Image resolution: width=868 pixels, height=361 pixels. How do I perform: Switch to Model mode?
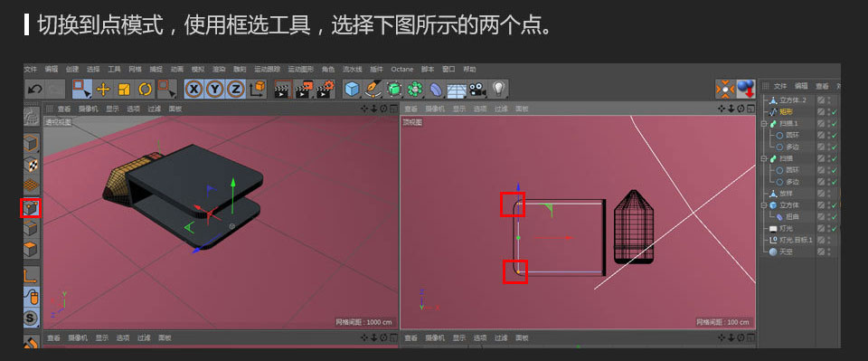32,144
